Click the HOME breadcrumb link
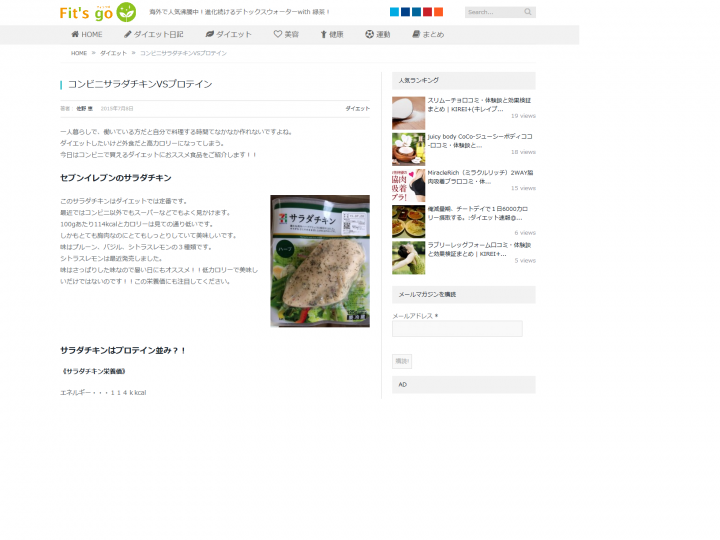720x540 pixels. point(79,53)
